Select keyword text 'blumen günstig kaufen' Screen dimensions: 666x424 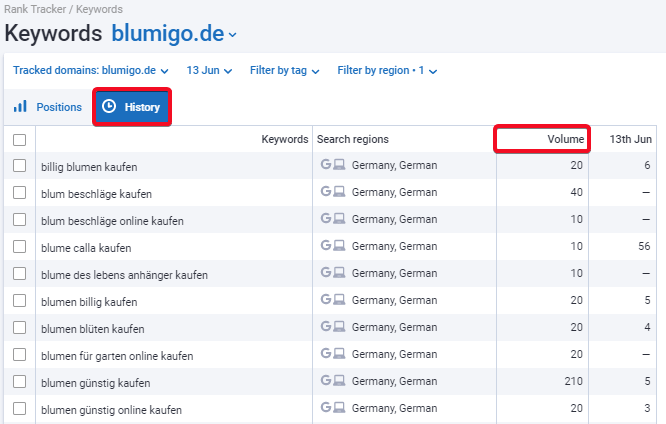(96, 383)
